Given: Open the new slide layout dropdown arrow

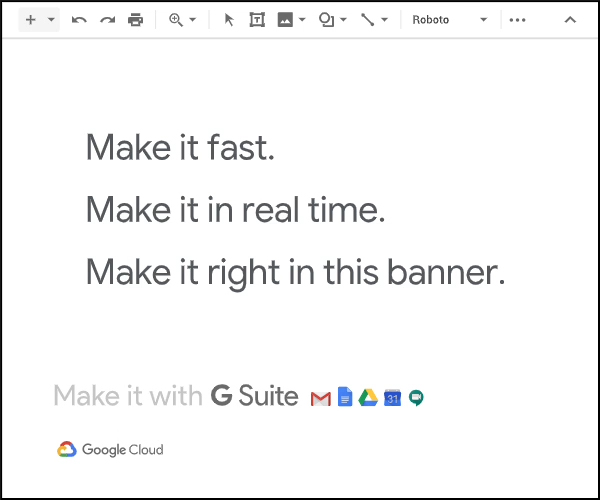Looking at the screenshot, I should [x=51, y=20].
